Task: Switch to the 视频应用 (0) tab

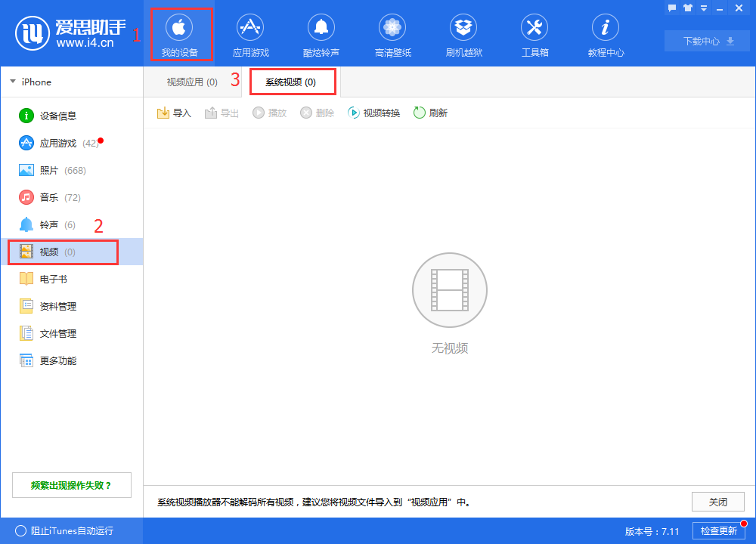Action: tap(192, 82)
